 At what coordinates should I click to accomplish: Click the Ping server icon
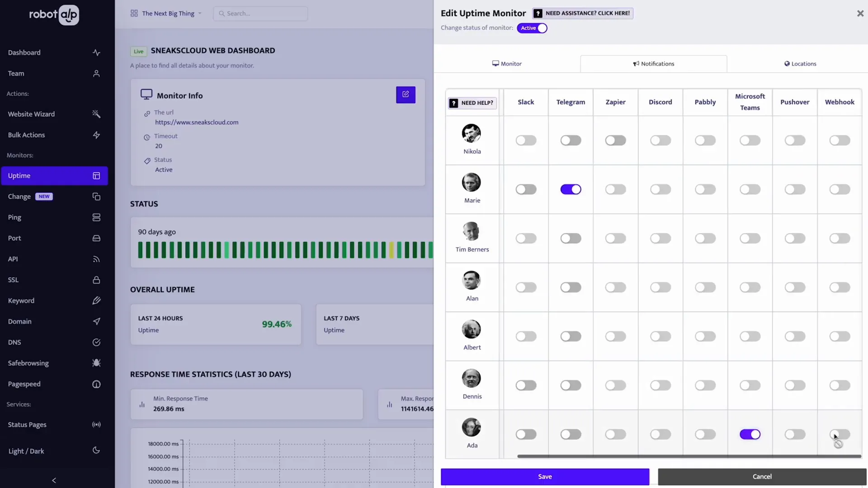click(96, 217)
